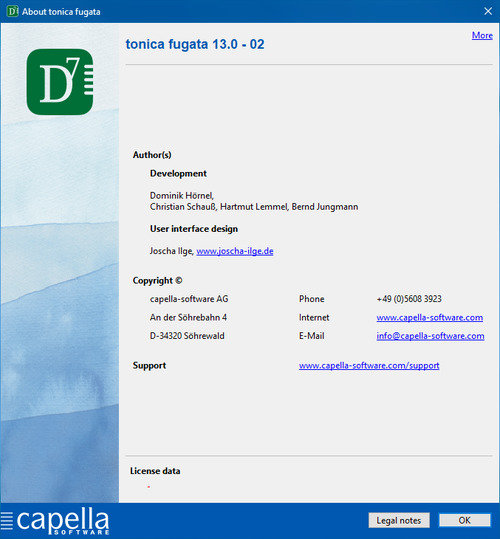This screenshot has height=539, width=500.
Task: Click the 'Joscha Ilge,' text
Action: click(x=171, y=251)
